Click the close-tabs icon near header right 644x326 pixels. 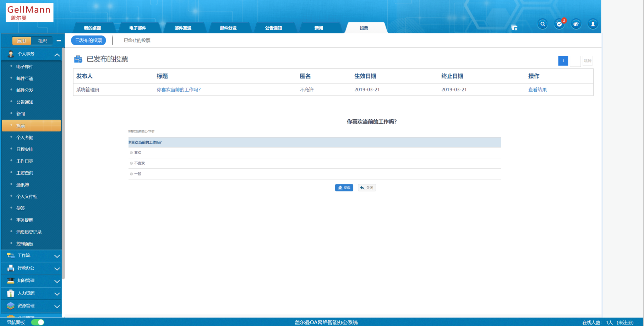514,28
